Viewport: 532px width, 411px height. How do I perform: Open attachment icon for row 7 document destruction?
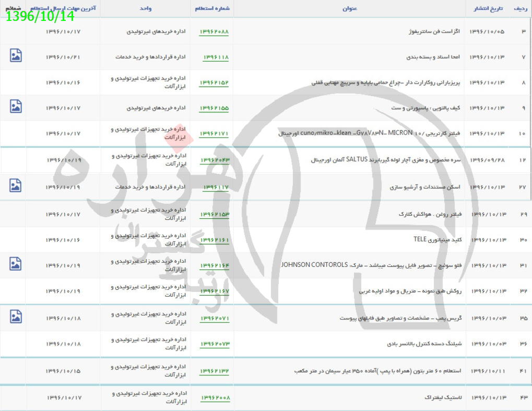point(16,55)
